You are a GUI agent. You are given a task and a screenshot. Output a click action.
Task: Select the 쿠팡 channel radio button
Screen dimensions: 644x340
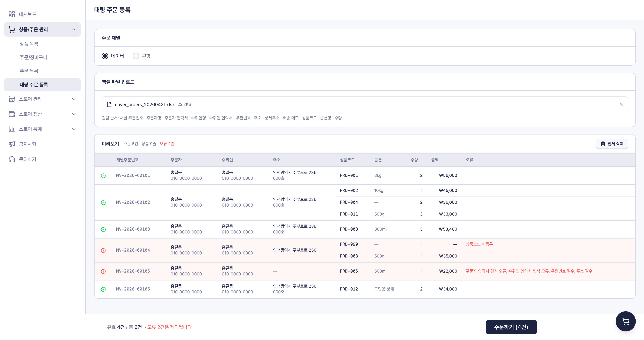tap(136, 56)
